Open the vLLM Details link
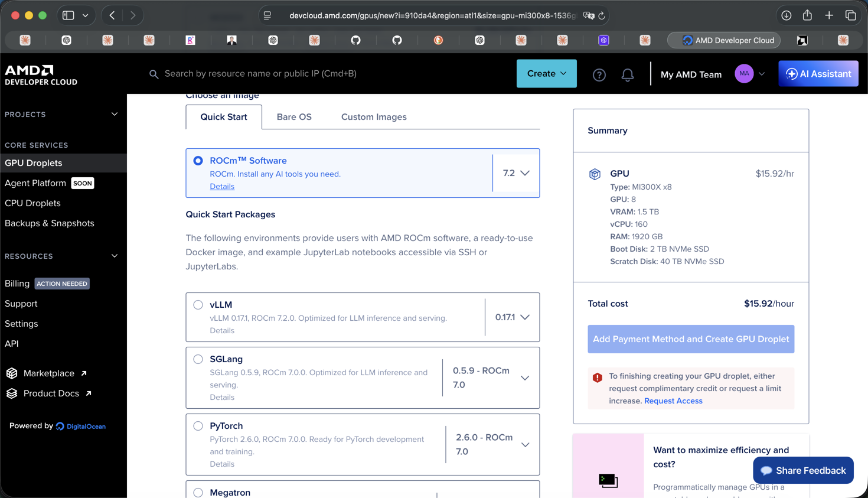The height and width of the screenshot is (498, 868). 222,331
